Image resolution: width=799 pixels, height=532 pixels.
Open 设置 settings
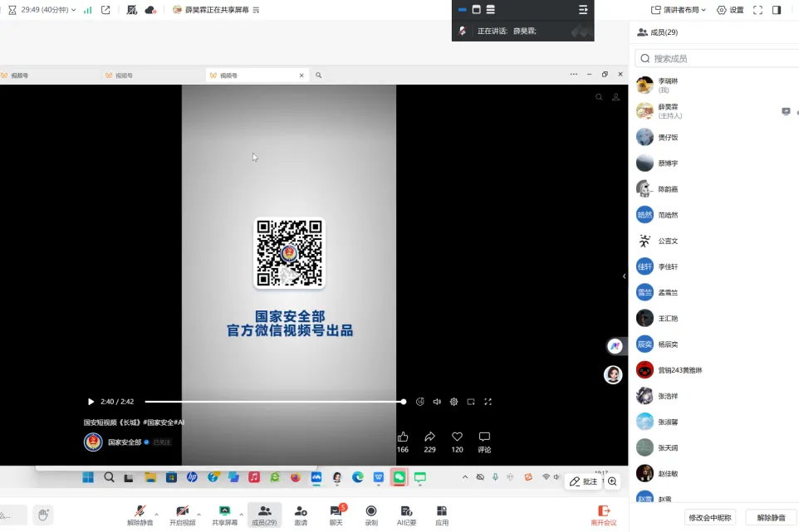tap(730, 10)
